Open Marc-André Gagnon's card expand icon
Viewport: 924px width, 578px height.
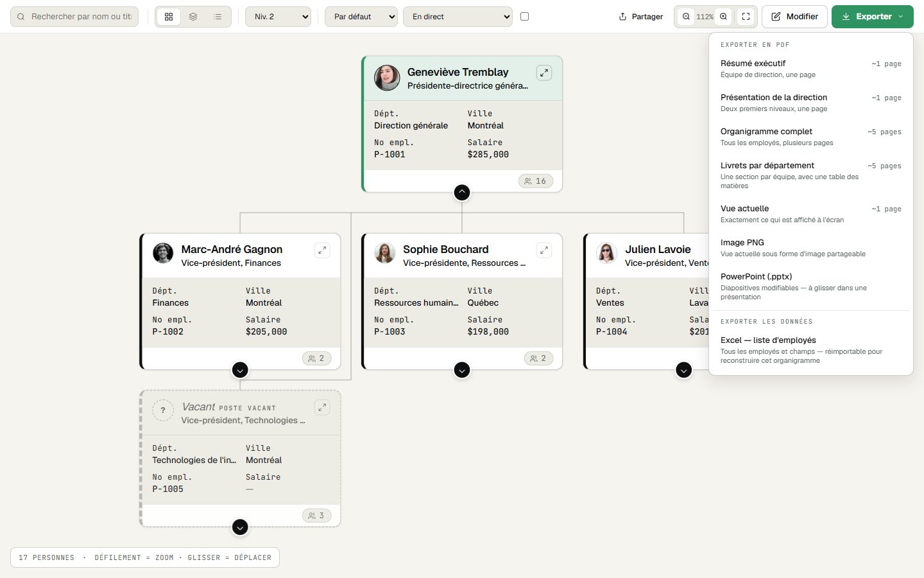pos(322,250)
